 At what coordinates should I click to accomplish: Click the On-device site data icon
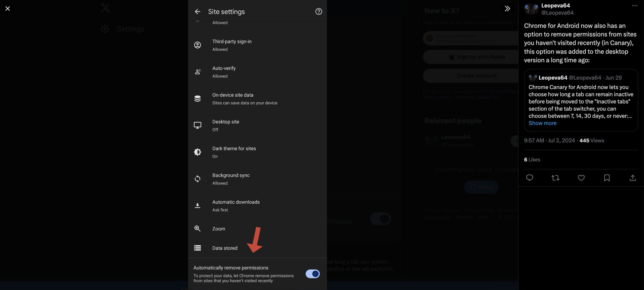[197, 99]
